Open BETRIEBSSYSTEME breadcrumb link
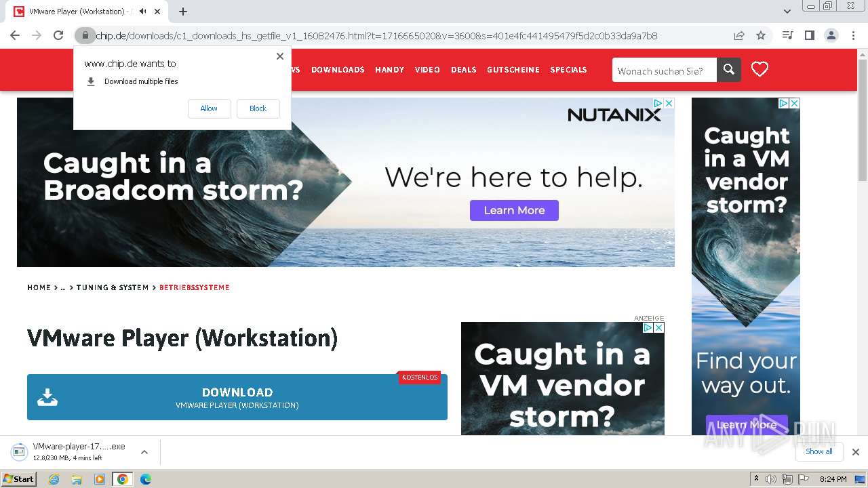868x488 pixels. 195,287
